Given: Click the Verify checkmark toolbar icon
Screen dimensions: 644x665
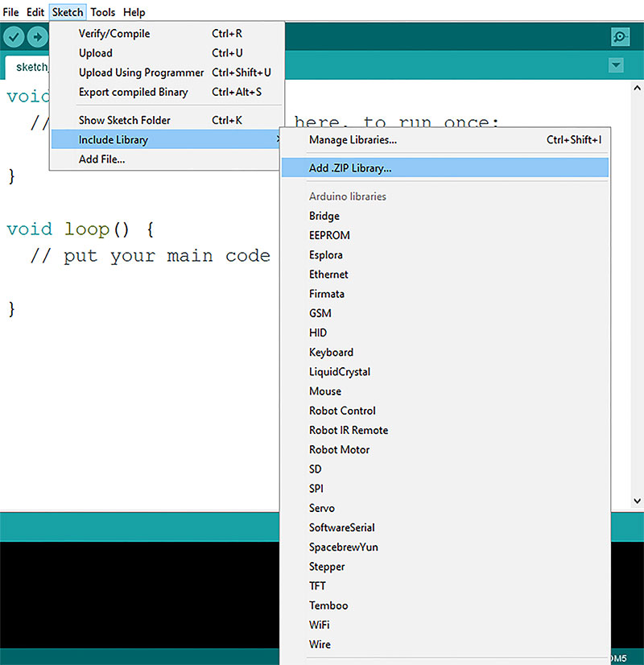Looking at the screenshot, I should pyautogui.click(x=14, y=37).
